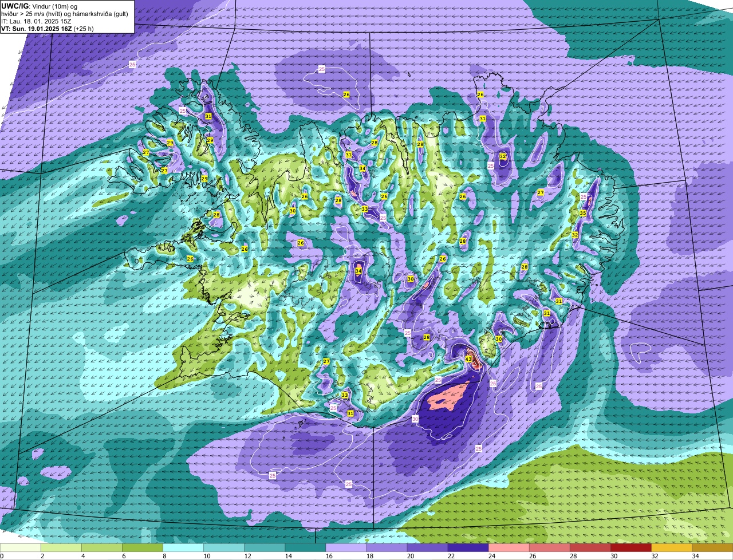Click the "UWC/IG: Vindur (10m) og" title line

point(39,6)
